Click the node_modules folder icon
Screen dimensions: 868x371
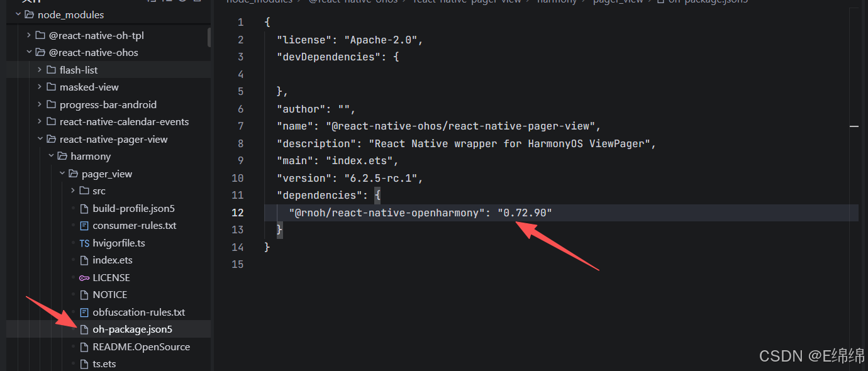tap(29, 14)
